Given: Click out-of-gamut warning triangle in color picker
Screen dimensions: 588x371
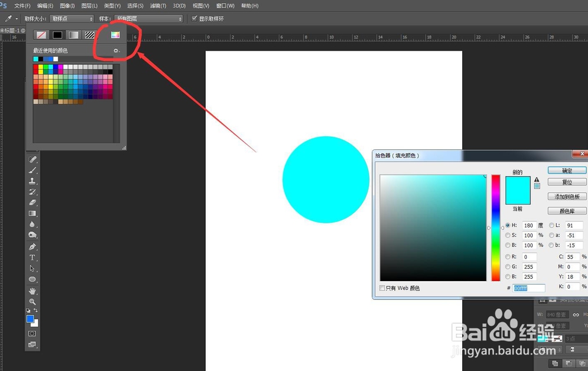Looking at the screenshot, I should click(537, 180).
